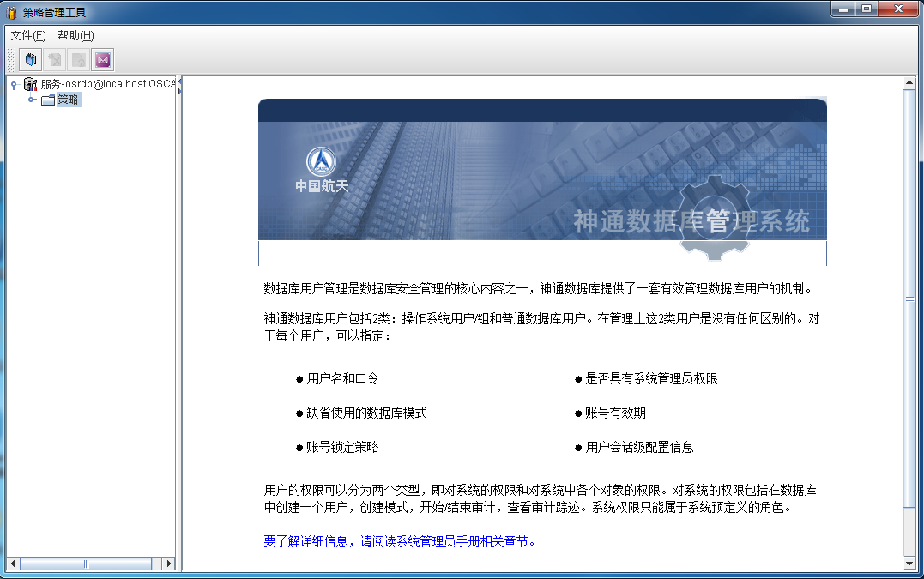The height and width of the screenshot is (579, 924).
Task: Click the 中国航天 logo in the banner
Action: click(322, 170)
